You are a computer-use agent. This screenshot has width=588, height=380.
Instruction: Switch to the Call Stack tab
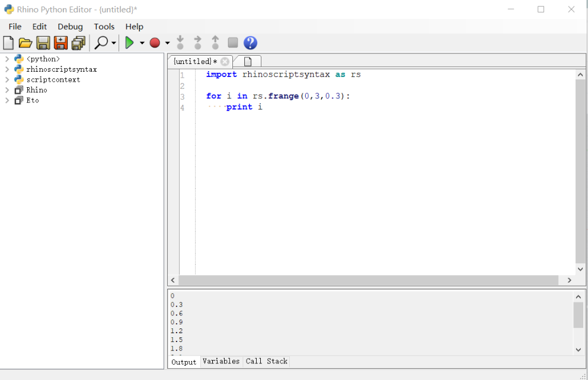click(x=267, y=361)
